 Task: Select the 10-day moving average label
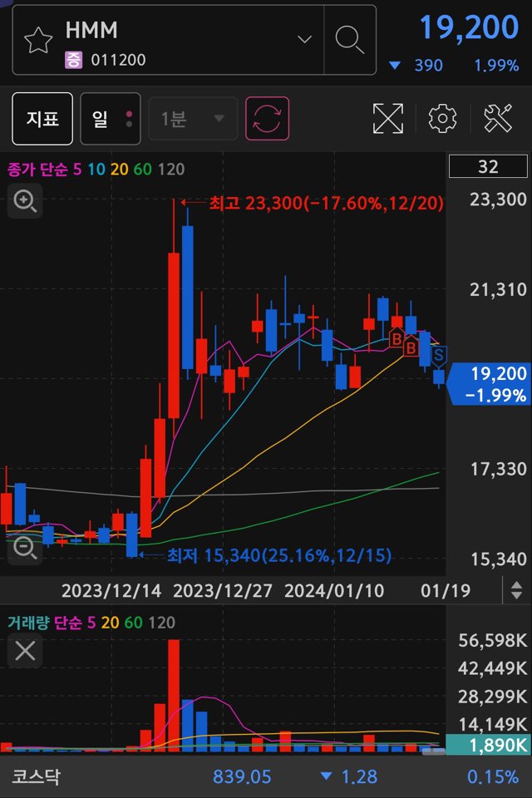(96, 169)
